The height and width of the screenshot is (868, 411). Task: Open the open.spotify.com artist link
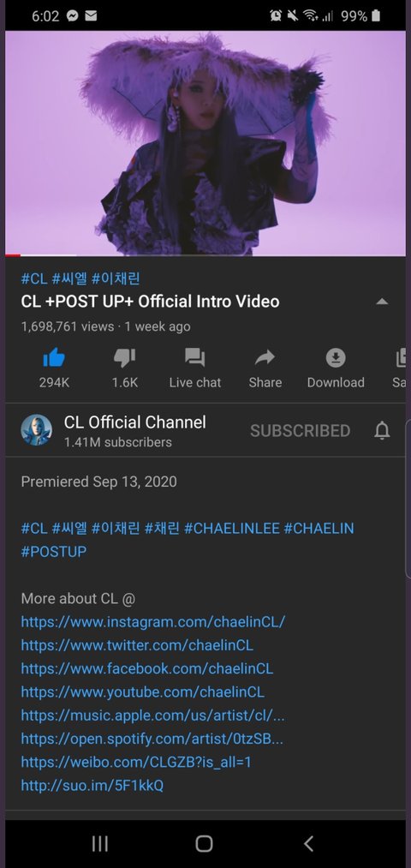152,739
